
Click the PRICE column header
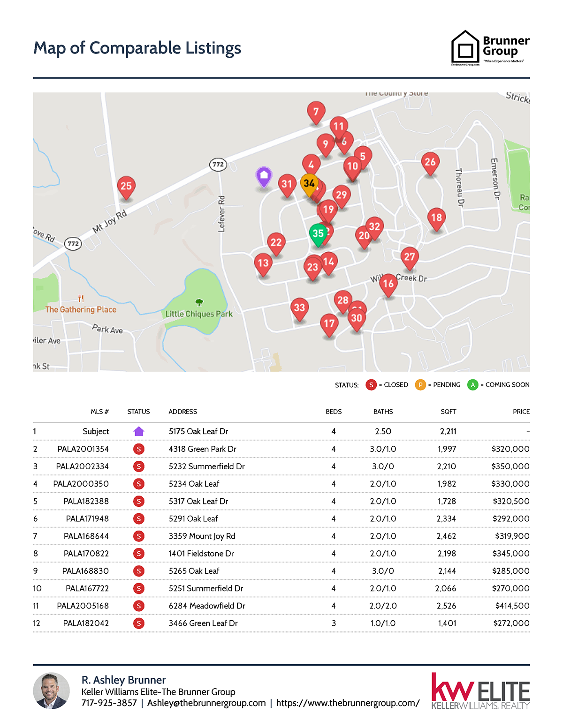click(521, 412)
